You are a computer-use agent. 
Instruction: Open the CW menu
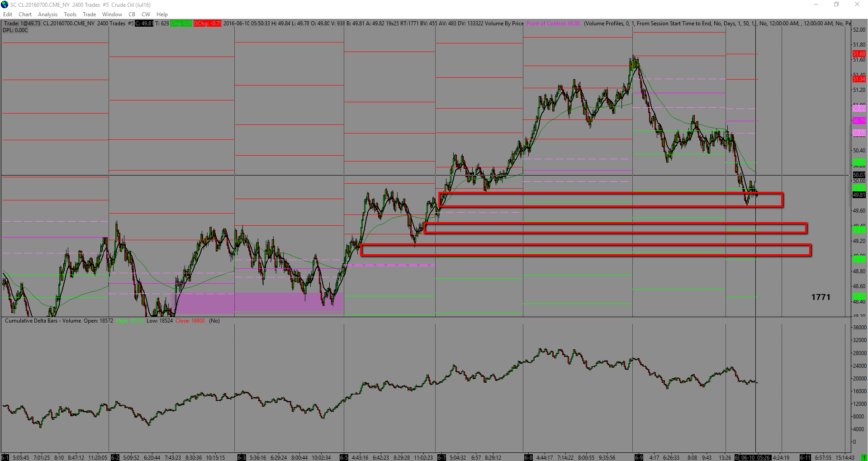(146, 14)
